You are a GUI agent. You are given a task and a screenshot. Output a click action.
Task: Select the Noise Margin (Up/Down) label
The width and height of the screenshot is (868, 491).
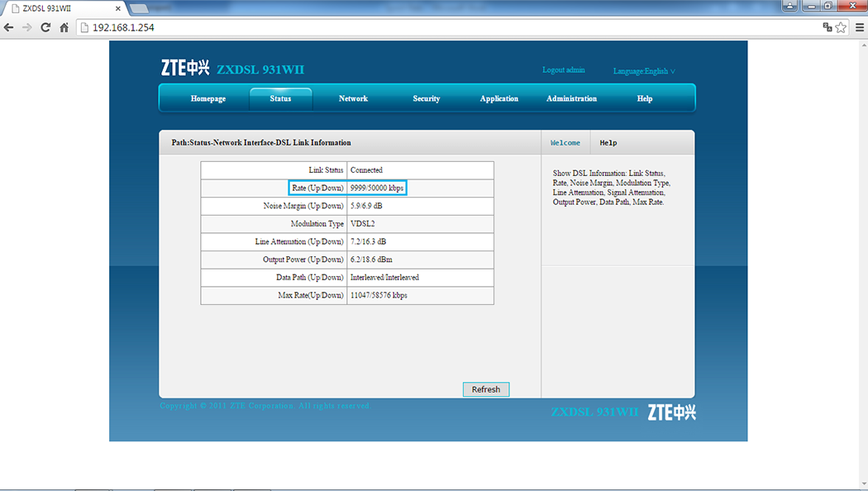pos(303,206)
